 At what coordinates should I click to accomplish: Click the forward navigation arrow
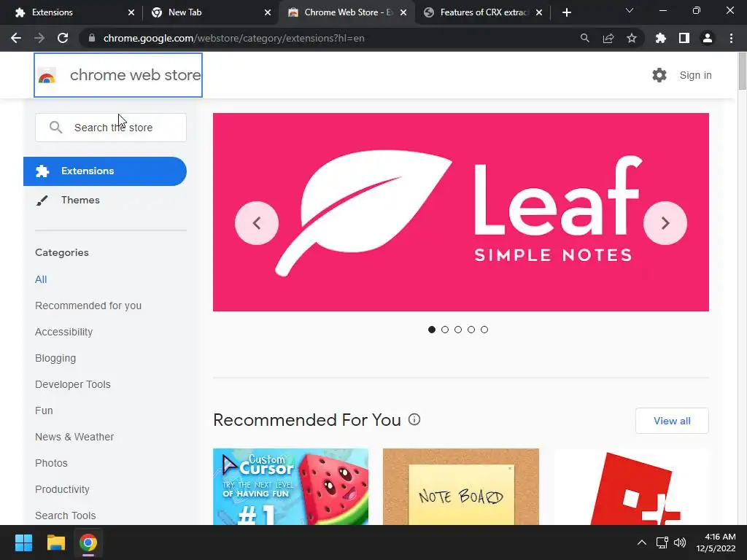click(x=39, y=38)
